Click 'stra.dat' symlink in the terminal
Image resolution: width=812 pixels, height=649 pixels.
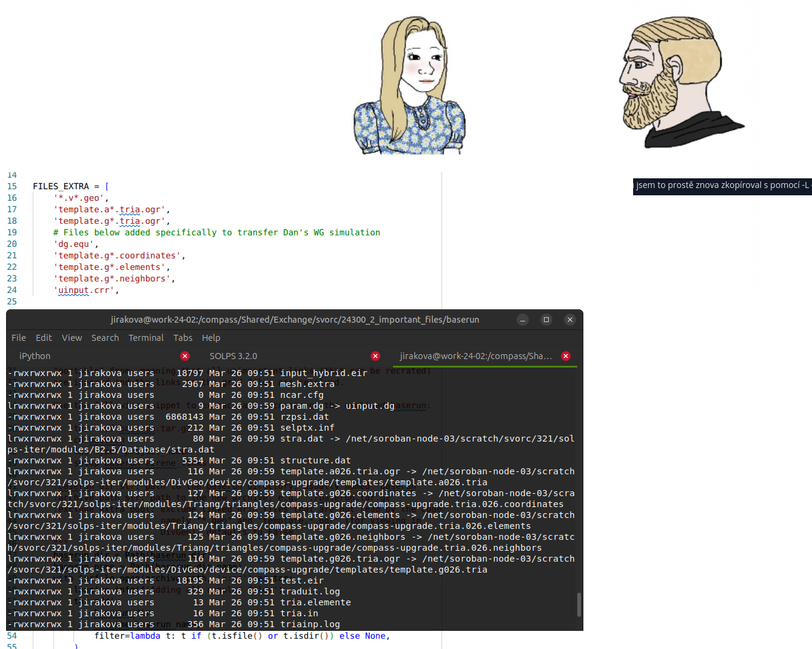(302, 439)
